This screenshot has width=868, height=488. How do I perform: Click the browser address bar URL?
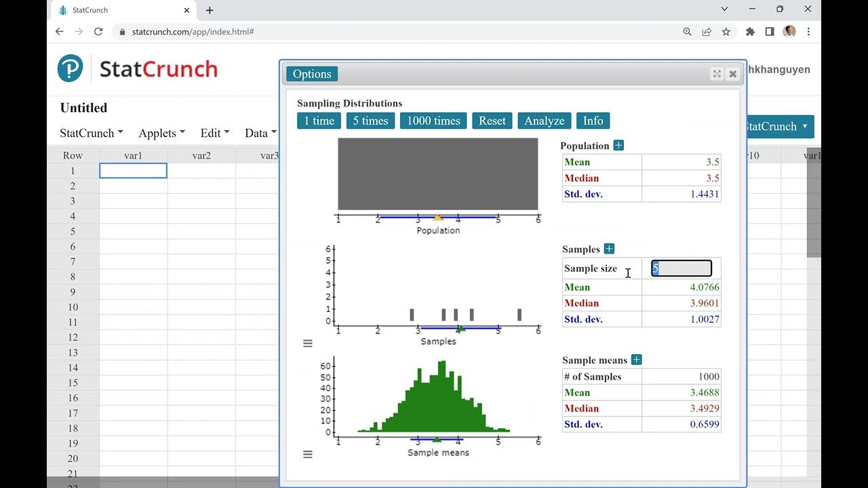(193, 32)
